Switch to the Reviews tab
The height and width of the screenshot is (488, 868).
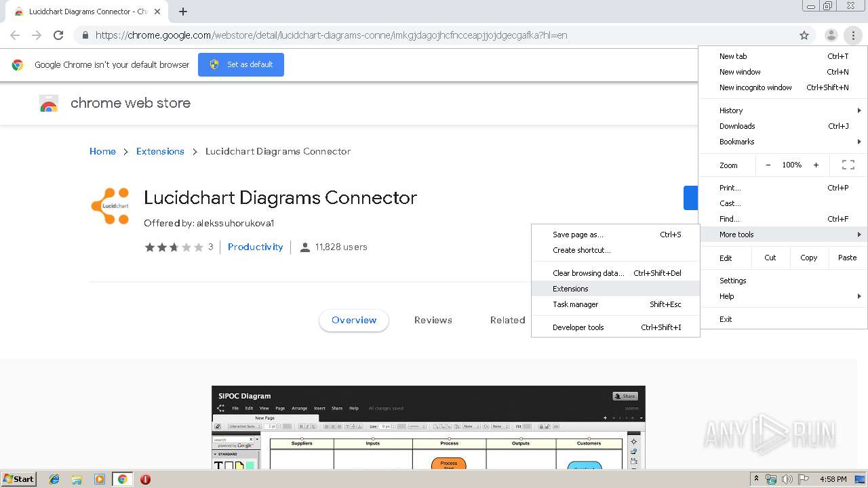pyautogui.click(x=433, y=320)
